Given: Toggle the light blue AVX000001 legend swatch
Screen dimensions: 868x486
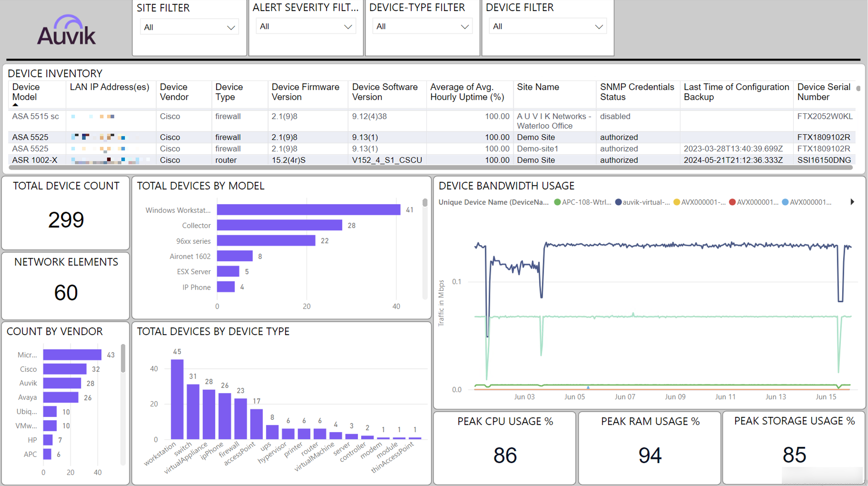Looking at the screenshot, I should (x=785, y=202).
